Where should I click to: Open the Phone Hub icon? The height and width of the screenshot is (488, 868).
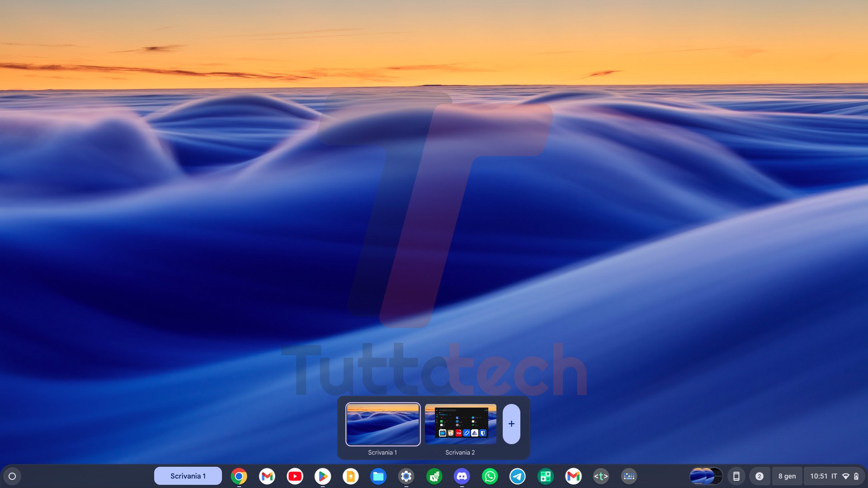tap(736, 476)
